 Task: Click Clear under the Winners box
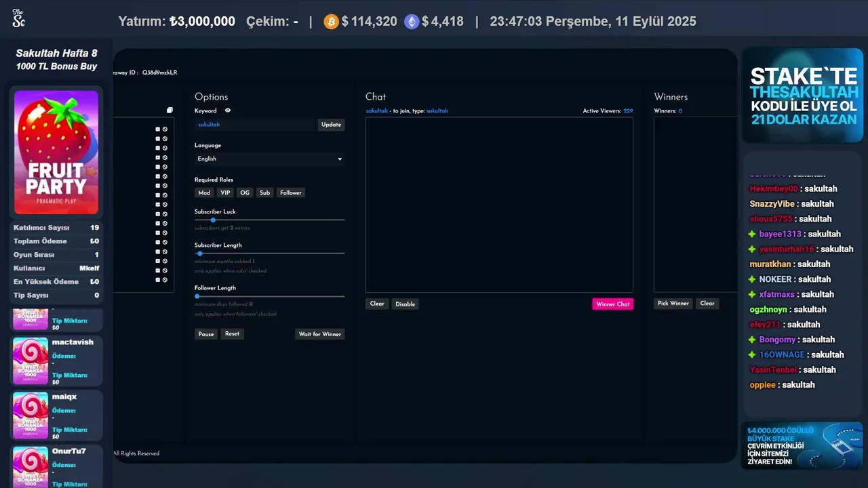click(x=707, y=303)
